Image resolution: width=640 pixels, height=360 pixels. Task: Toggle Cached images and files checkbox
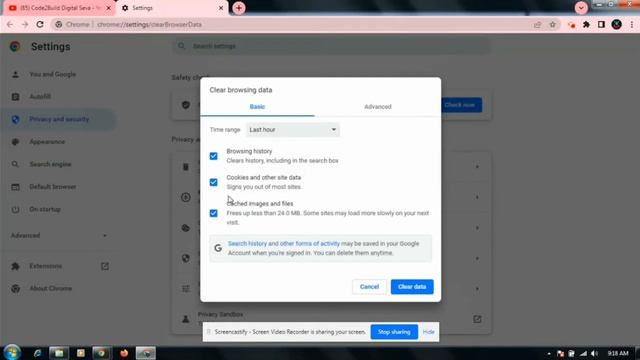[x=213, y=213]
